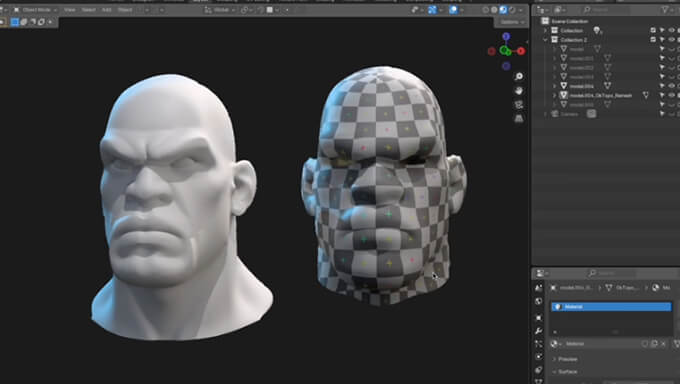Open the View menu
Viewport: 680px width, 384px height.
(x=69, y=10)
